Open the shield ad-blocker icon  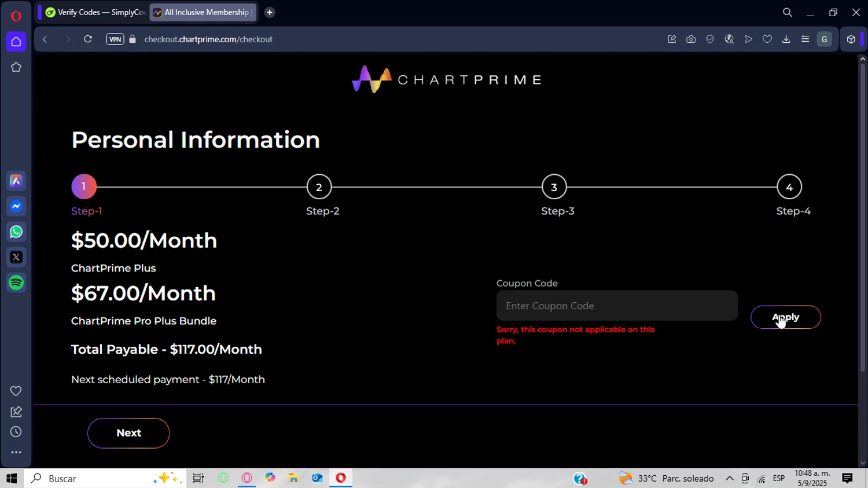click(x=710, y=39)
